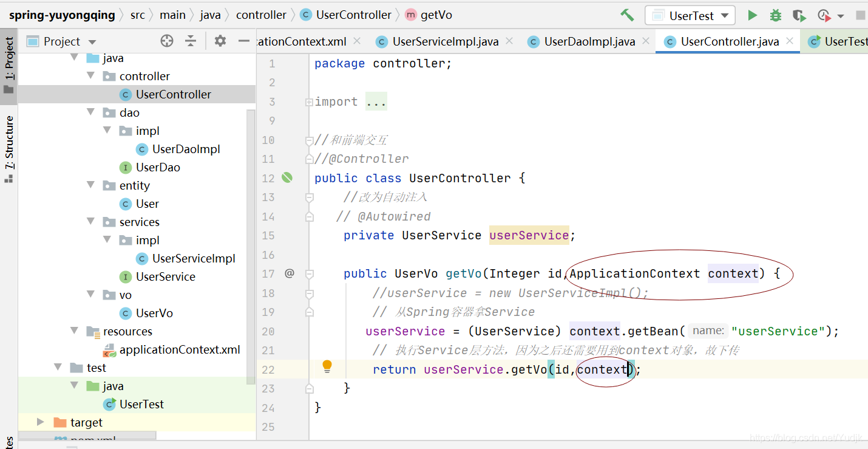Collapse the services folder

click(x=91, y=221)
